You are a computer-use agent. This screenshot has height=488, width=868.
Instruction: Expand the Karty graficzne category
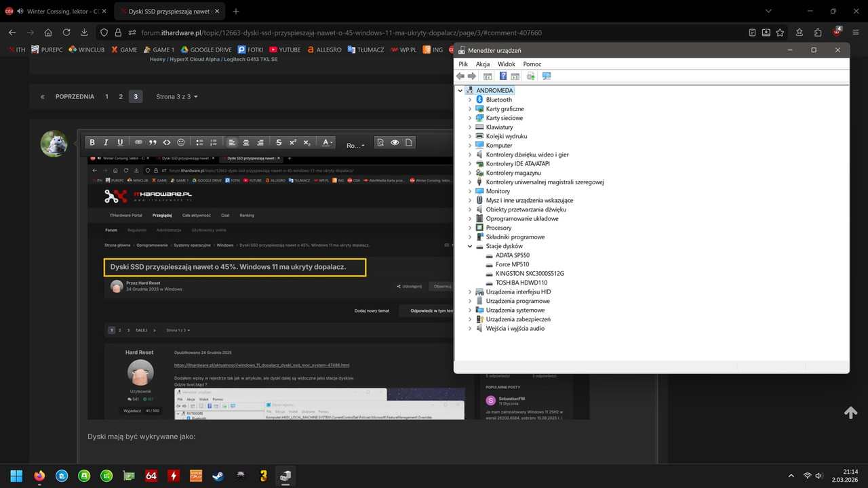(470, 108)
